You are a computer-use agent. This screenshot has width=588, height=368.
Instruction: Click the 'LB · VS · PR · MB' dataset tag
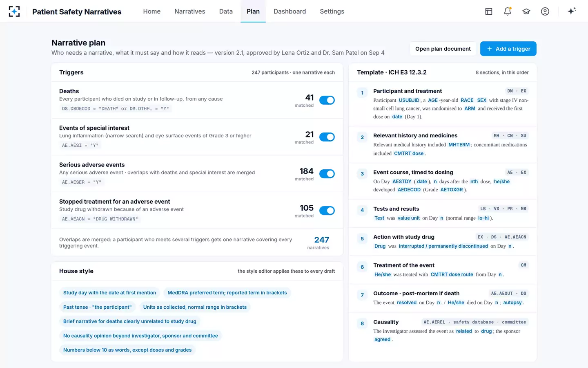[503, 209]
